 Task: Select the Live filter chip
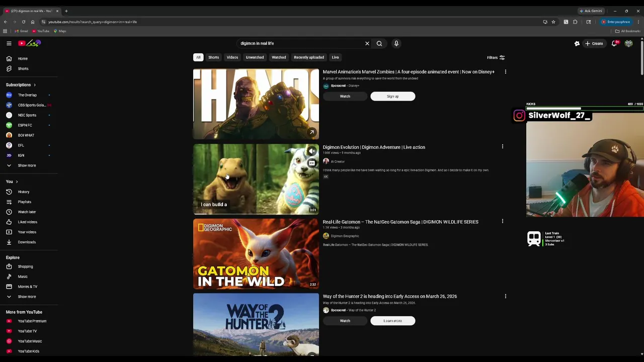point(335,57)
